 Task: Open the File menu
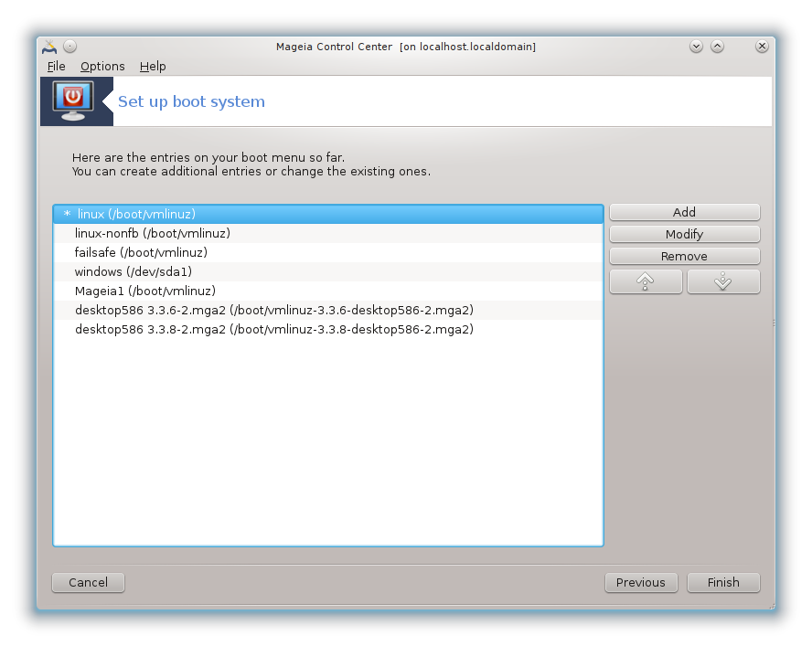coord(57,67)
